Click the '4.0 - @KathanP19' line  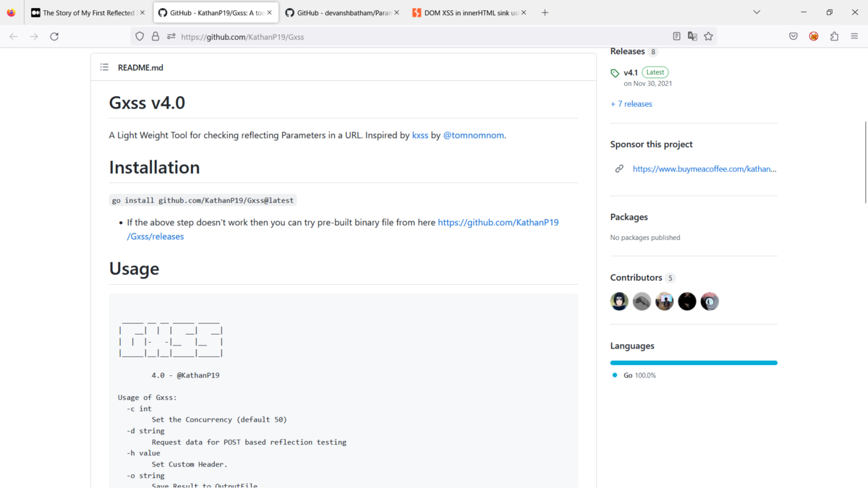[186, 375]
